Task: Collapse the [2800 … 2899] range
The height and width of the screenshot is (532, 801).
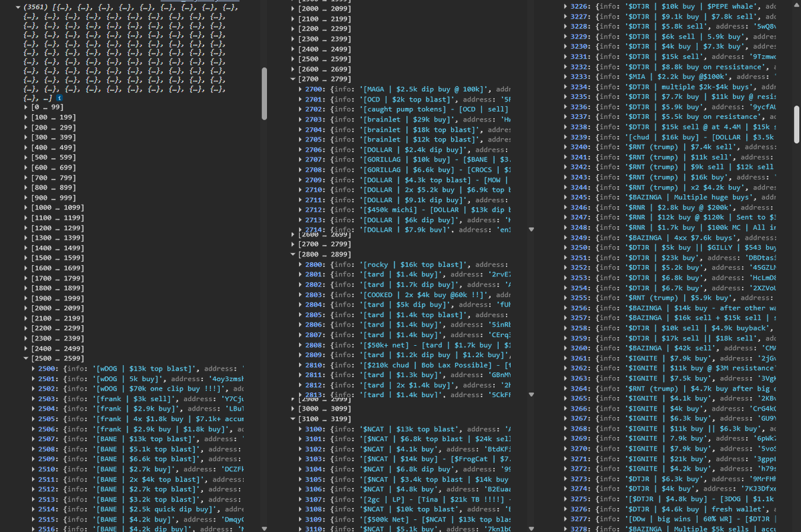Action: coord(292,254)
